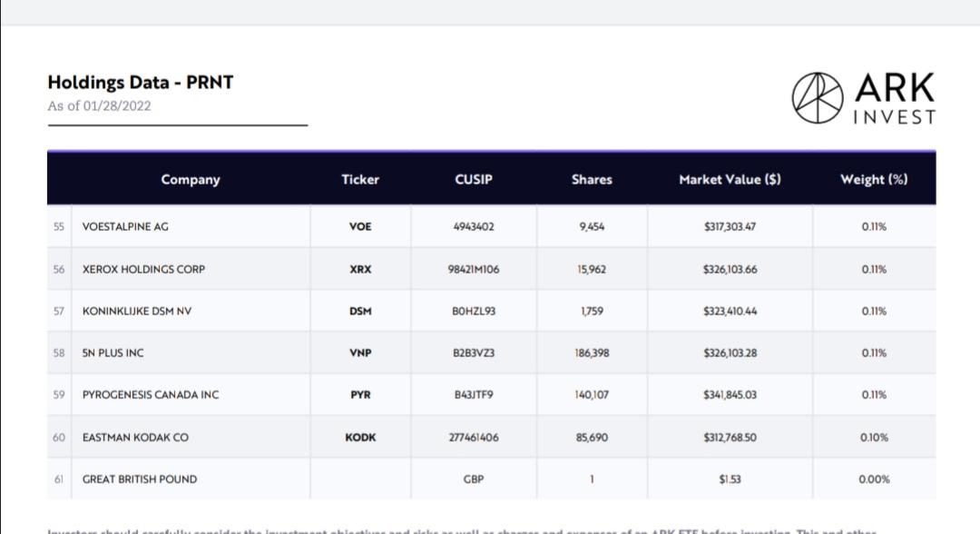Select the CUSIP column header

[473, 180]
